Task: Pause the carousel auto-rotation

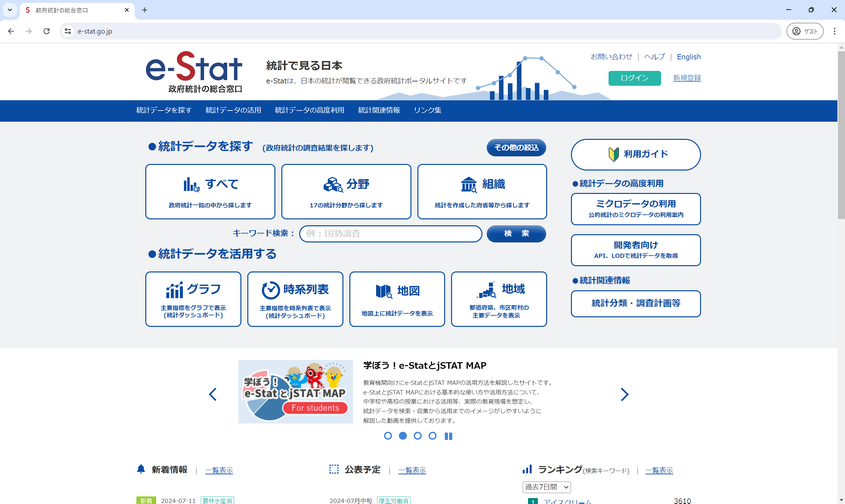Action: 448,436
